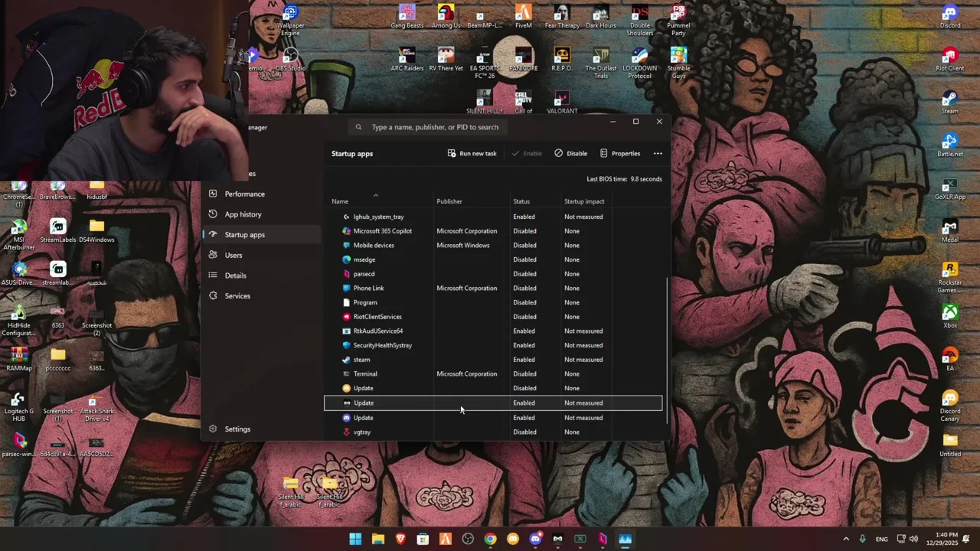This screenshot has height=551, width=980.
Task: Select the vgtray startup entry
Action: pyautogui.click(x=493, y=432)
